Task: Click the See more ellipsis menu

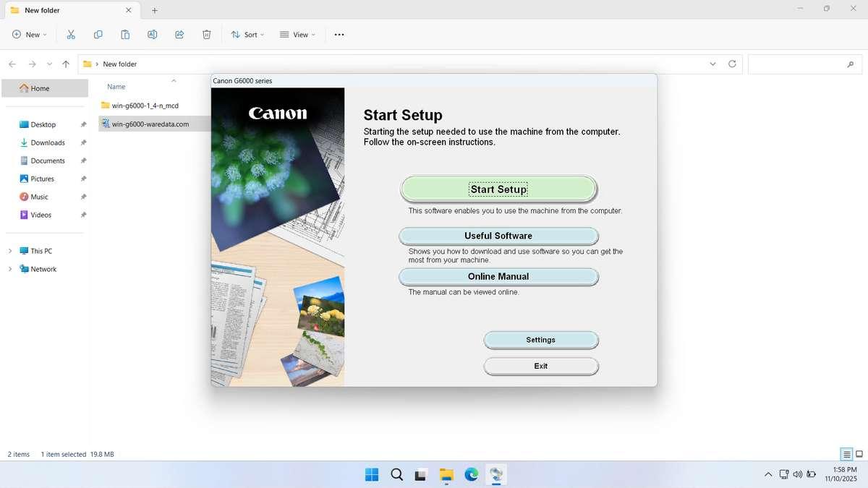Action: (339, 34)
